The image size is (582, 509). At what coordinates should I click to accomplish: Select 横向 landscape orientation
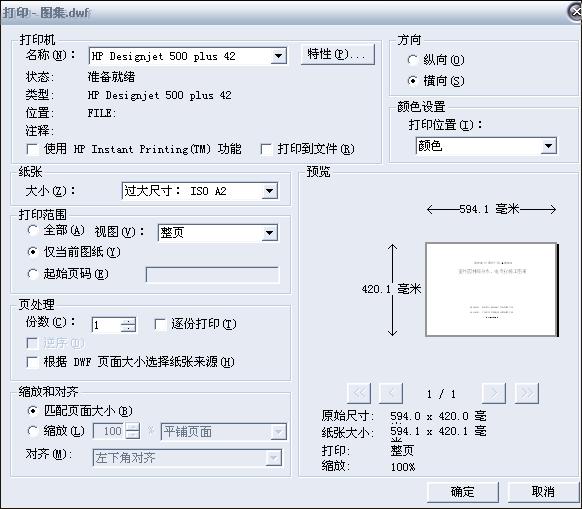[x=412, y=81]
